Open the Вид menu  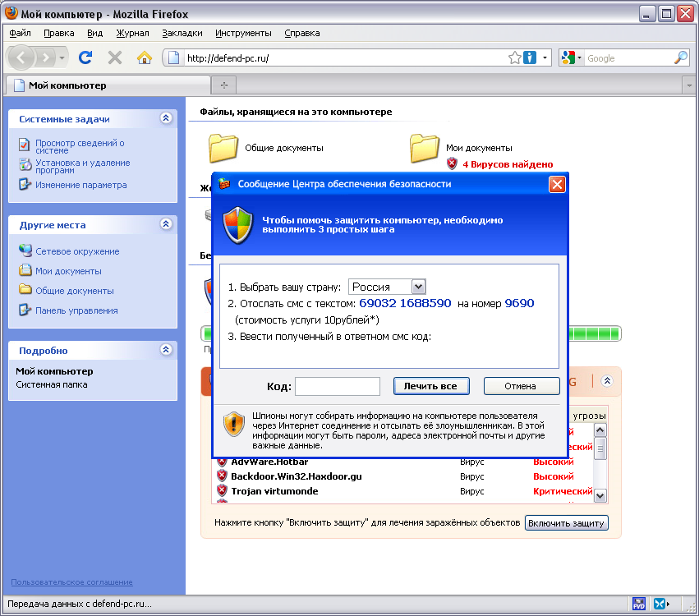tap(95, 33)
